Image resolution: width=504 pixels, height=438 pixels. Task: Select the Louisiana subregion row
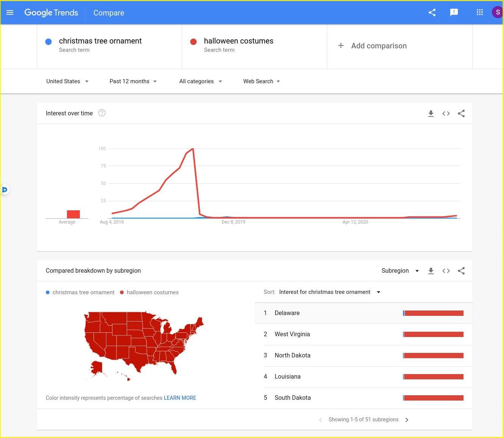point(364,377)
